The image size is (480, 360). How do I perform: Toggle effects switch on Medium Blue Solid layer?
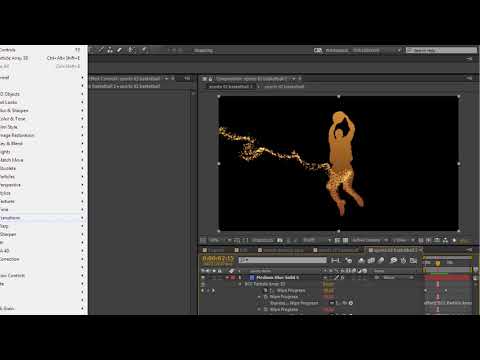[342, 277]
